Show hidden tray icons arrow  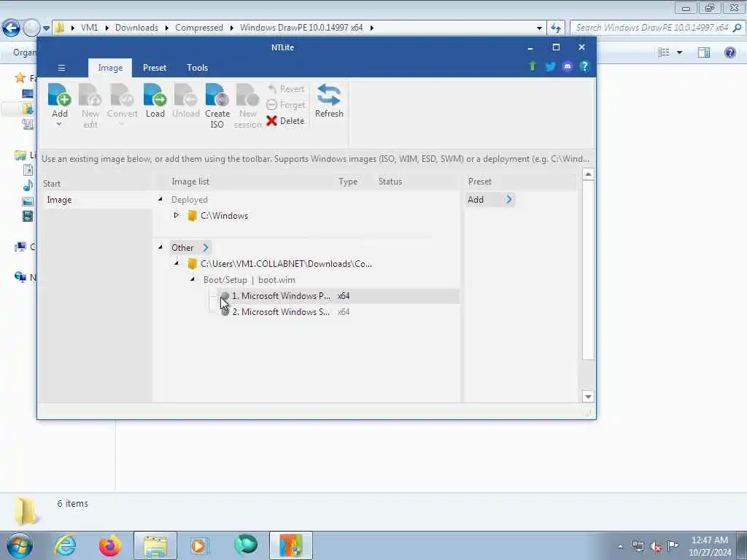click(x=620, y=546)
